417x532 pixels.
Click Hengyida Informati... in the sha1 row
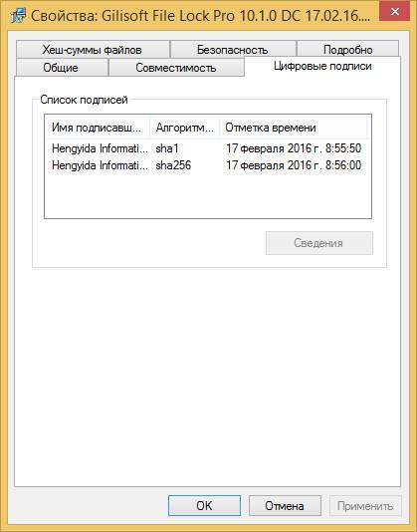(x=100, y=148)
